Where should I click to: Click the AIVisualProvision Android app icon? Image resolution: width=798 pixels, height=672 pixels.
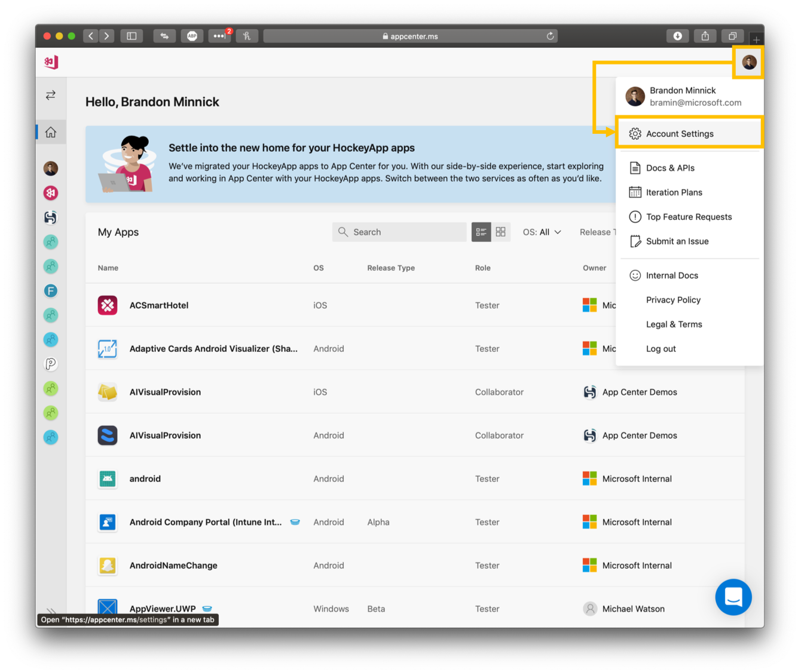click(x=108, y=435)
